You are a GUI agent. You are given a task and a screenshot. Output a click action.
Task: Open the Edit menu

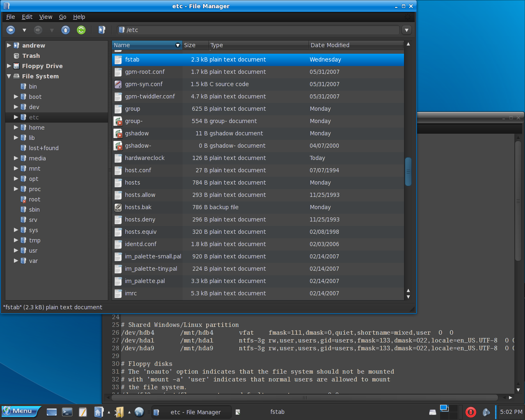[27, 17]
